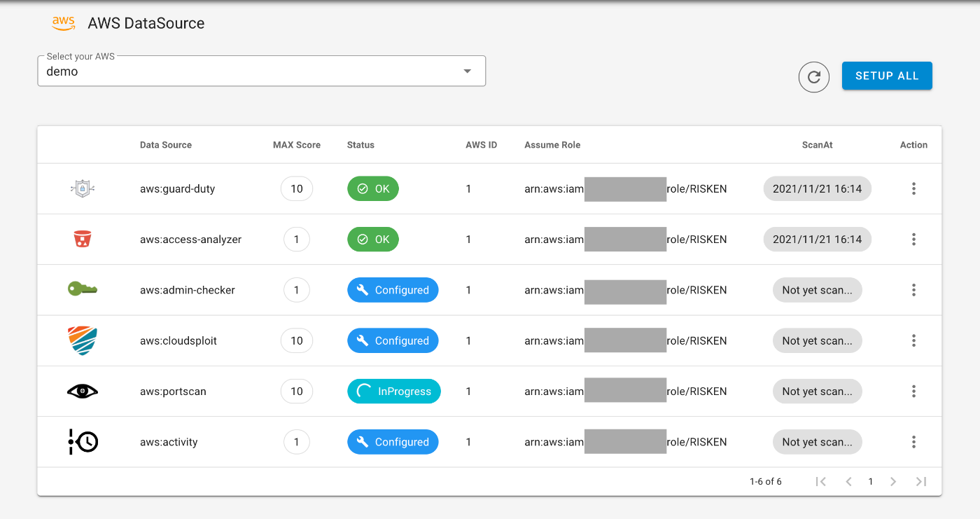Image resolution: width=980 pixels, height=519 pixels.
Task: Open action menu for aws:cloudsploit
Action: (x=913, y=340)
